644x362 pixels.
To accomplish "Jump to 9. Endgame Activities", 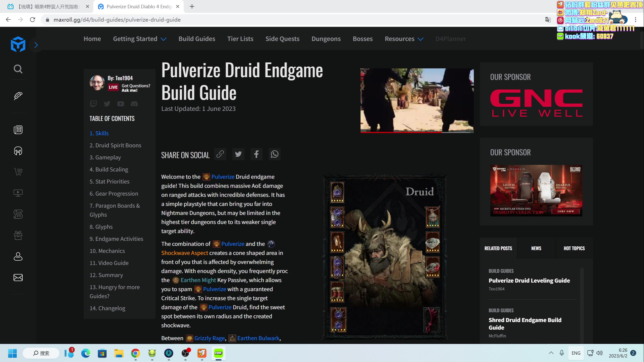I will point(116,239).
